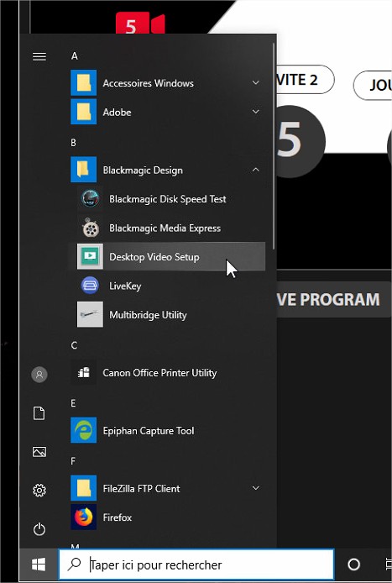The height and width of the screenshot is (583, 392).
Task: Click the letter F section header
Action: [73, 461]
